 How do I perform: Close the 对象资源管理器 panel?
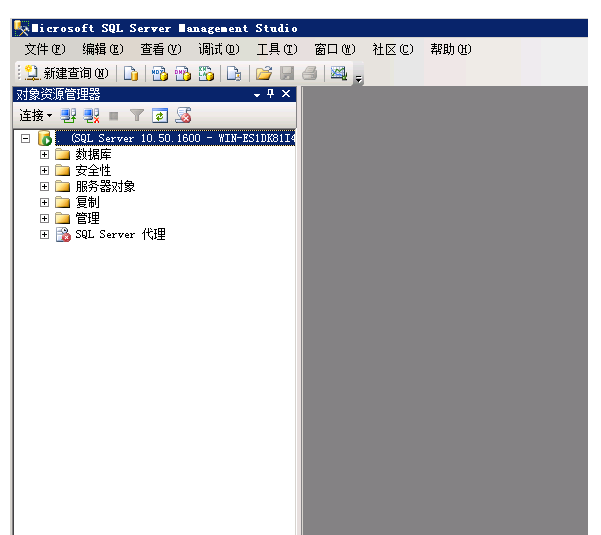(x=286, y=94)
